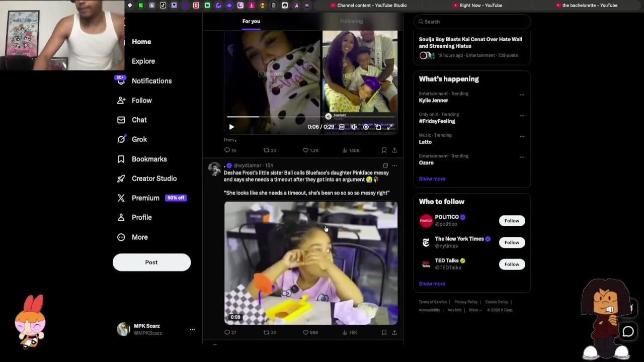Open video playback settings gear
Screen dimensions: 644x362
366,127
